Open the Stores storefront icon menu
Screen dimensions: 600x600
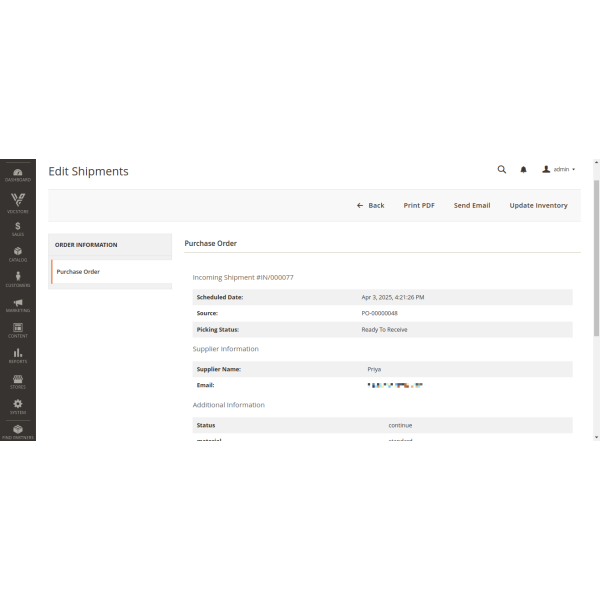[x=18, y=380]
